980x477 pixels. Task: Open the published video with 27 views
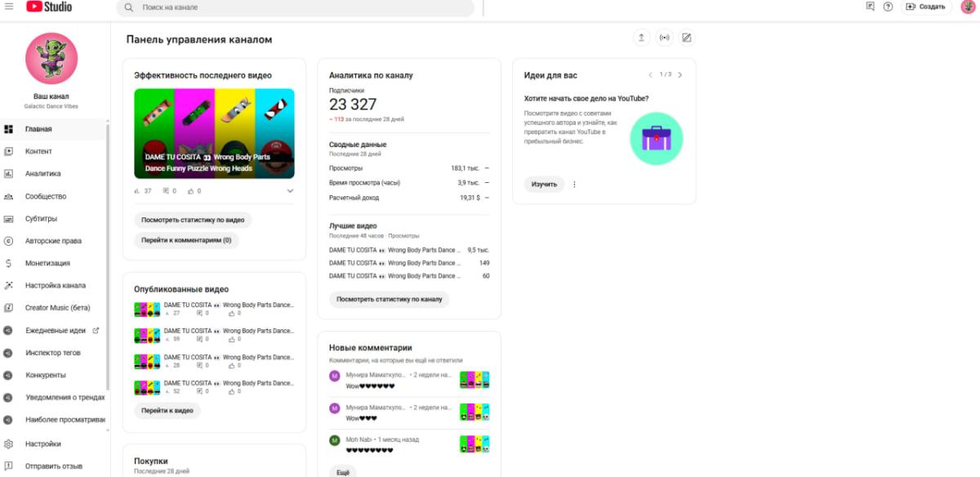214,309
